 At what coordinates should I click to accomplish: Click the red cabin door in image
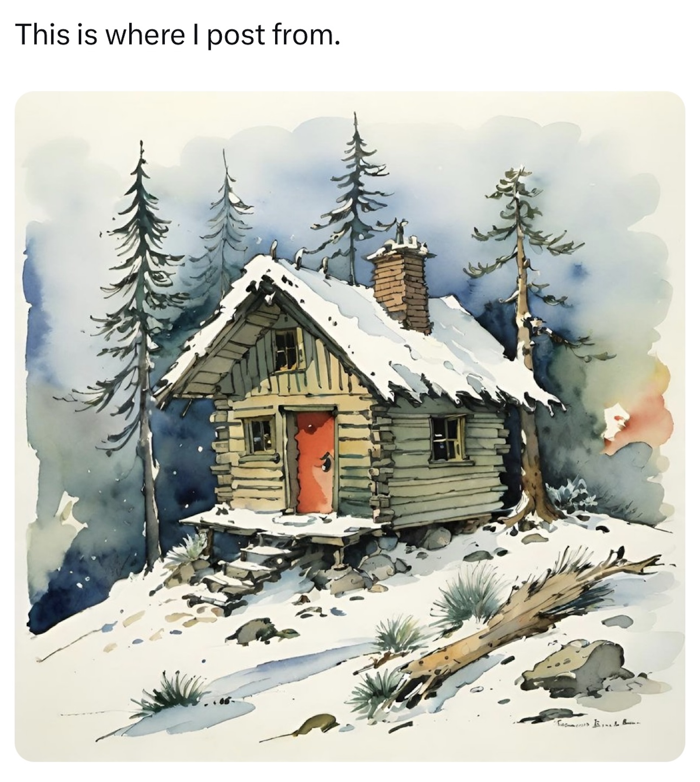point(315,462)
